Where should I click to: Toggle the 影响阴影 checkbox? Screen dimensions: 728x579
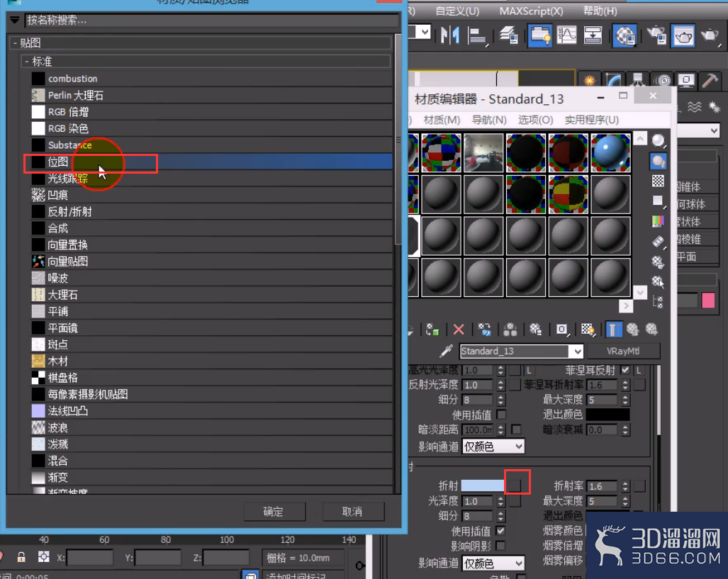coord(500,546)
